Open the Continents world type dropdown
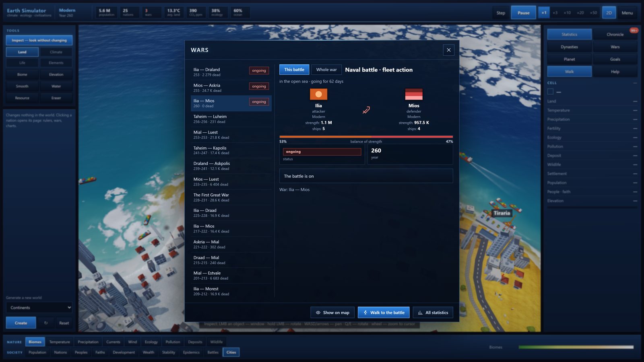The height and width of the screenshot is (362, 644). (x=39, y=308)
